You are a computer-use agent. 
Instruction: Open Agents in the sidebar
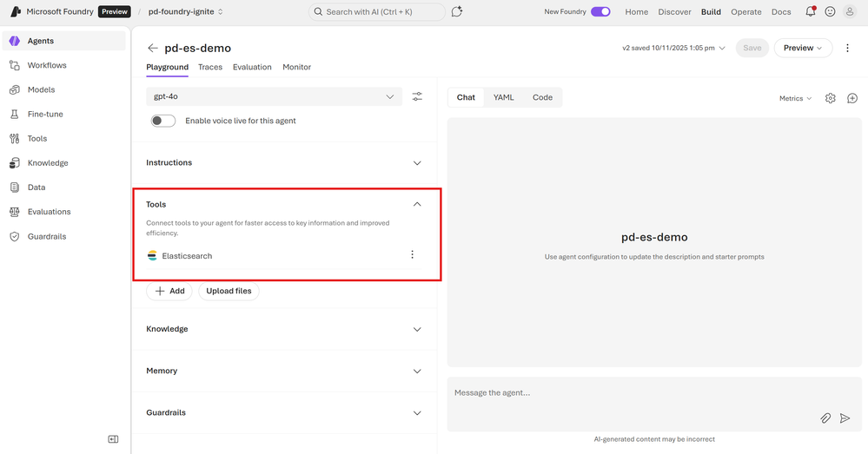pyautogui.click(x=63, y=41)
